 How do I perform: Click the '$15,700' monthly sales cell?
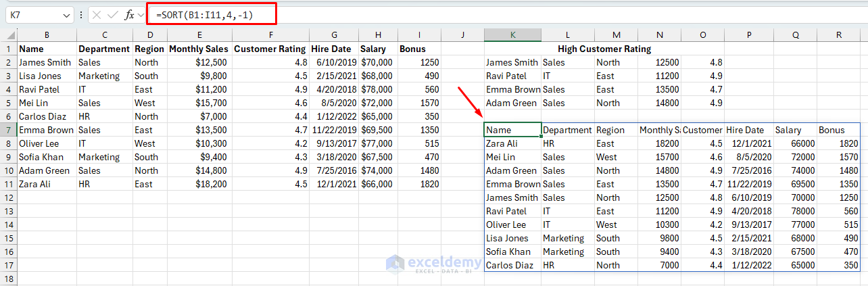pyautogui.click(x=199, y=103)
